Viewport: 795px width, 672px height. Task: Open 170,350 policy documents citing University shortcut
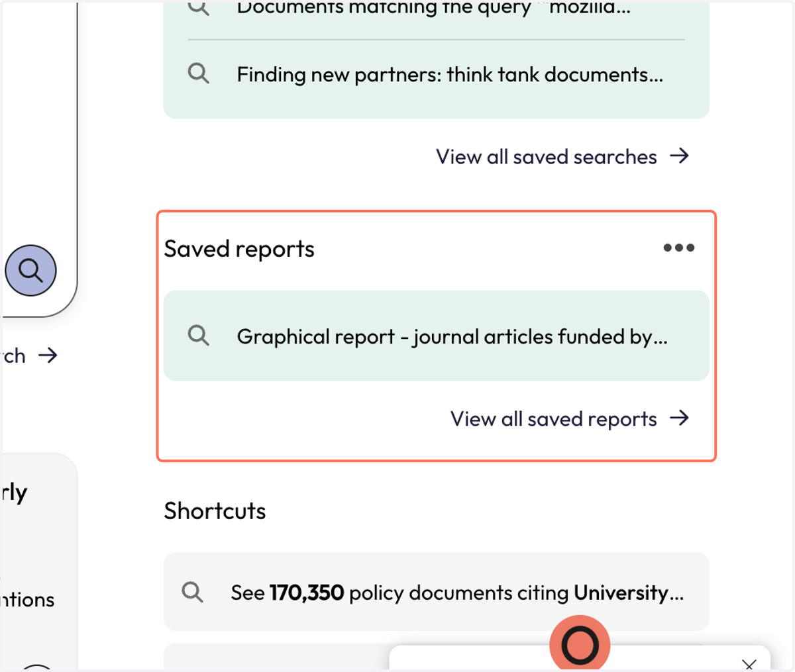(437, 592)
